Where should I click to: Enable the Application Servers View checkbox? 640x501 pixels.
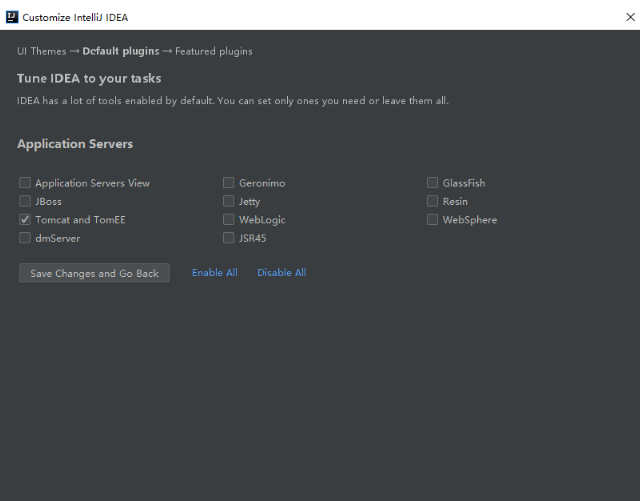(25, 183)
